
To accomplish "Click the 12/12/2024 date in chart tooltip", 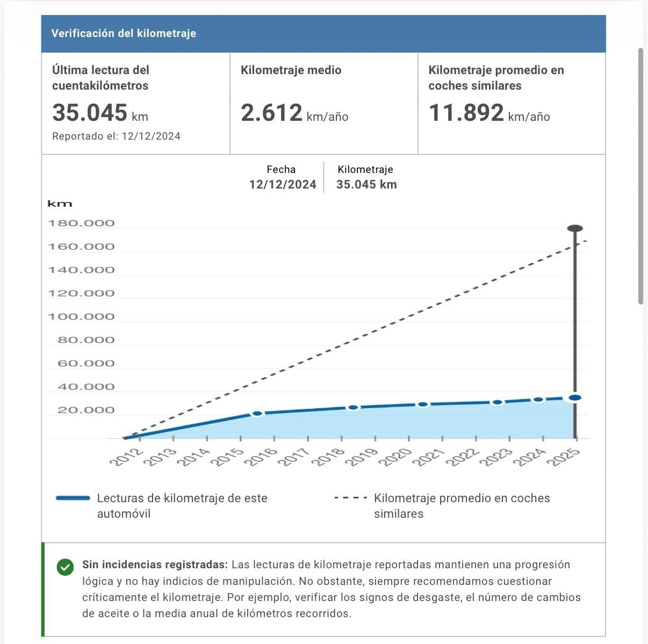I will point(283,185).
